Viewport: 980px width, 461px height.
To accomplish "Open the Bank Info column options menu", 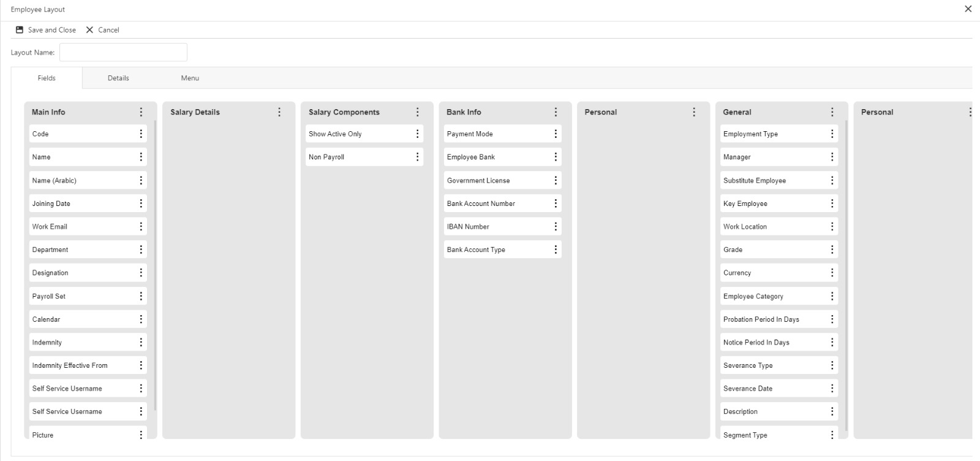I will (x=556, y=112).
